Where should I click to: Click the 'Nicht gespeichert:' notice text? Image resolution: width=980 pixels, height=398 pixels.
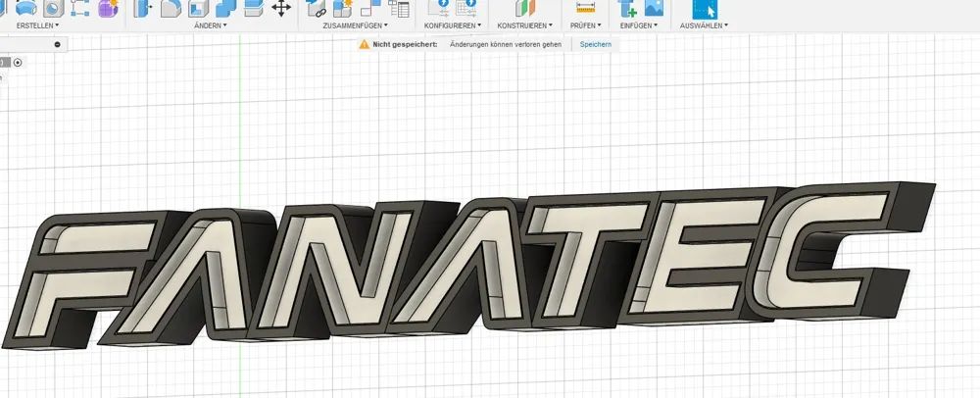405,44
